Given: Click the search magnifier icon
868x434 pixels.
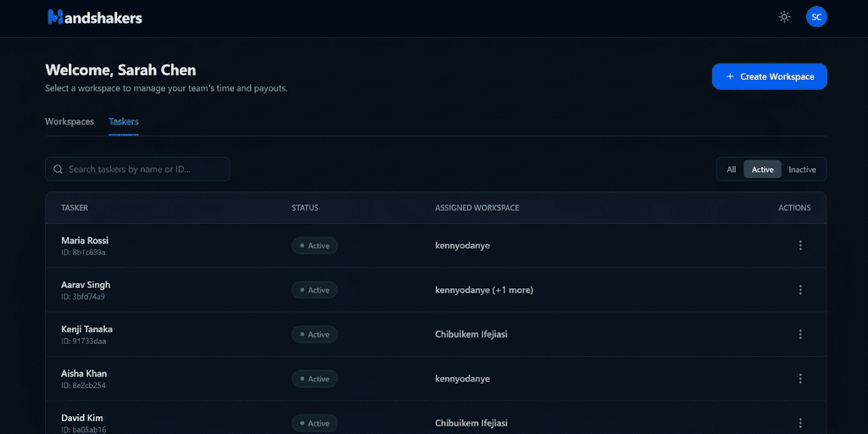Looking at the screenshot, I should (58, 169).
